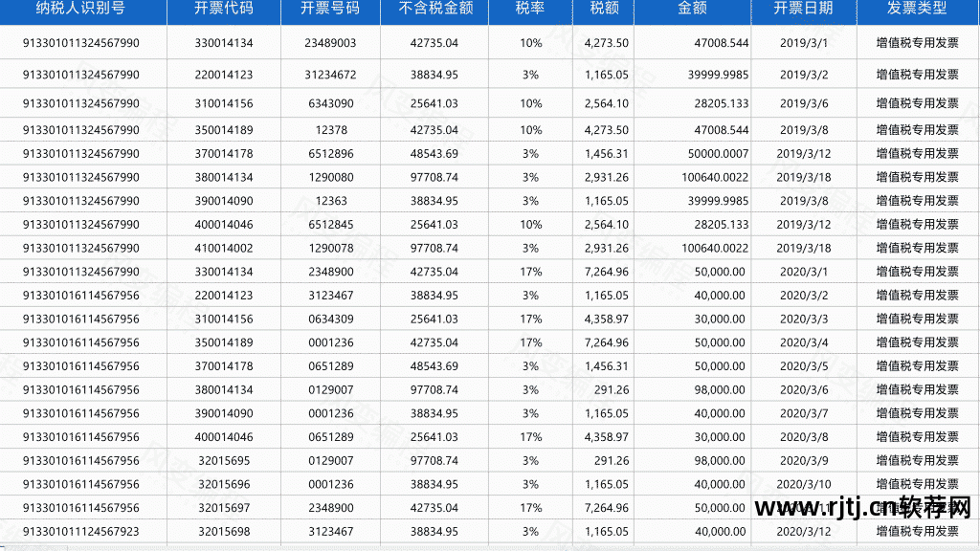Click amount 98,000.00 in the 2020/3/9 row
Viewport: 980px width, 551px height.
pyautogui.click(x=720, y=461)
